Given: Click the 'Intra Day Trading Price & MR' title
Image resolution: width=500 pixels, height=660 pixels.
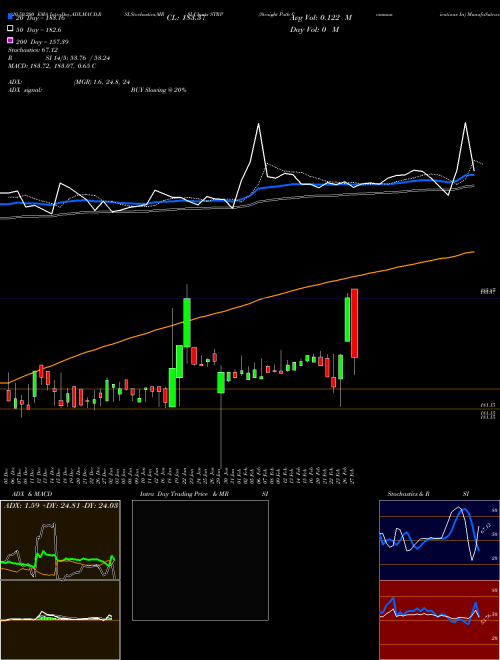Looking at the screenshot, I should click(x=184, y=494).
